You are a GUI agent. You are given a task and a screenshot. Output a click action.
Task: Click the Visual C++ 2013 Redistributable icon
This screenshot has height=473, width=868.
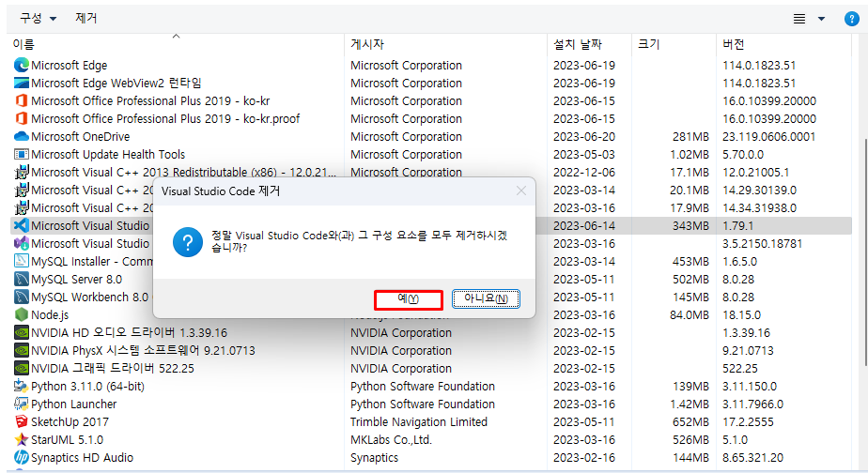point(21,172)
